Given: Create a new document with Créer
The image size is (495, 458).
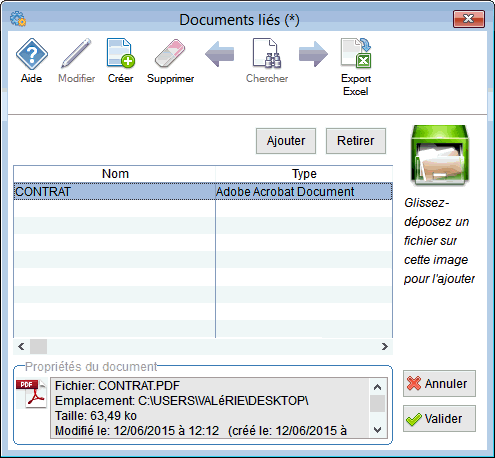Looking at the screenshot, I should click(x=121, y=53).
